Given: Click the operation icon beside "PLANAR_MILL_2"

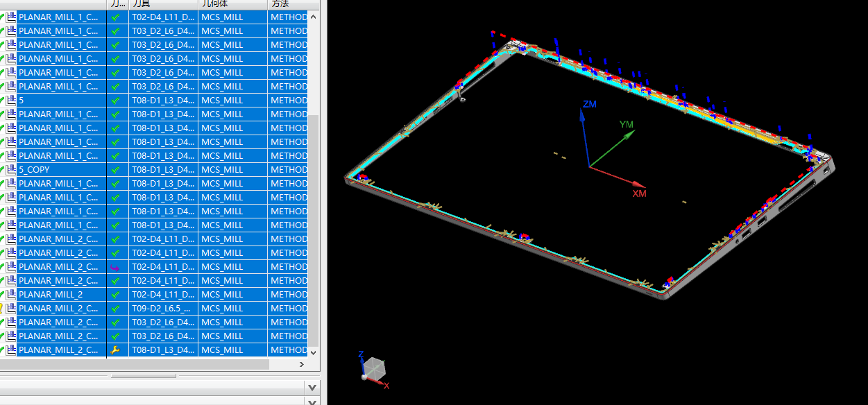Looking at the screenshot, I should pos(11,294).
